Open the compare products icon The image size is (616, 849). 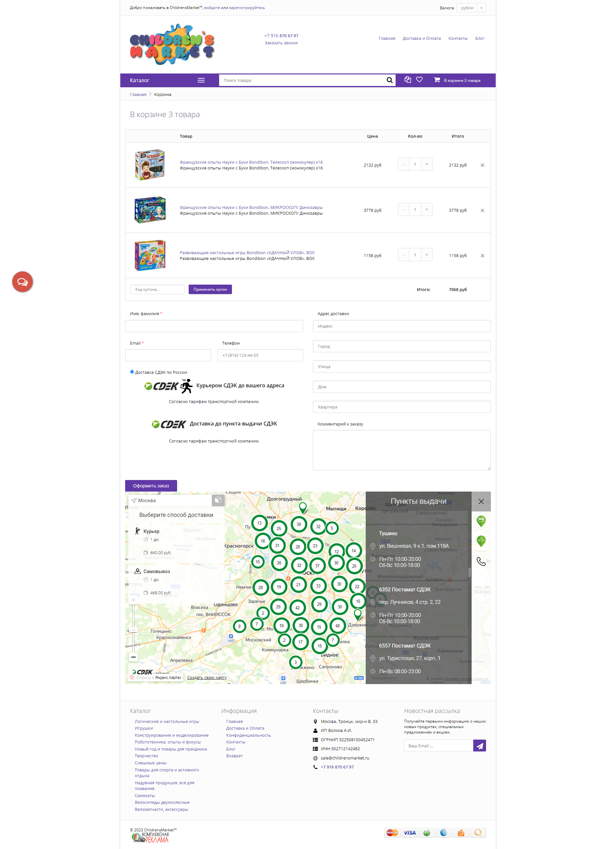pyautogui.click(x=407, y=80)
